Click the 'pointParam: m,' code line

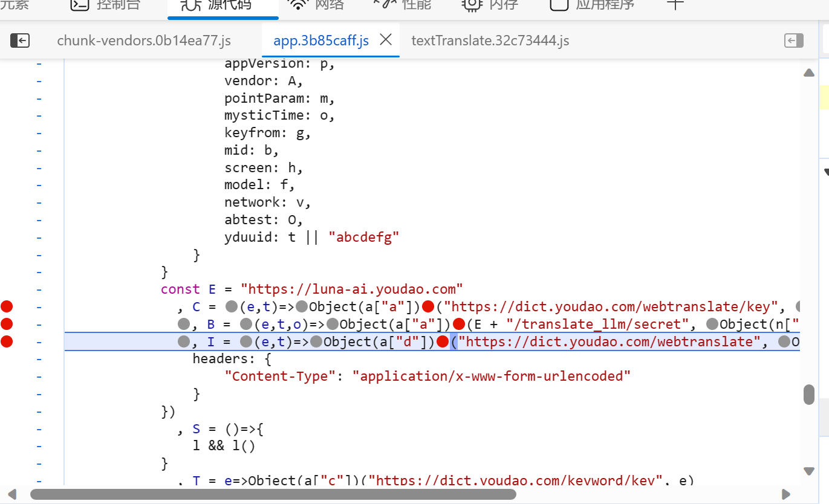point(279,98)
